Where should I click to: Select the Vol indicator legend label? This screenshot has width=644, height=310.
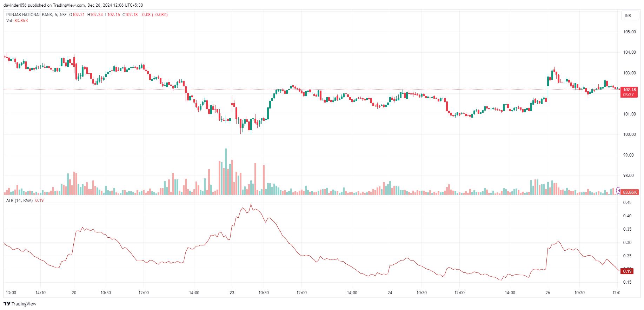click(x=9, y=21)
